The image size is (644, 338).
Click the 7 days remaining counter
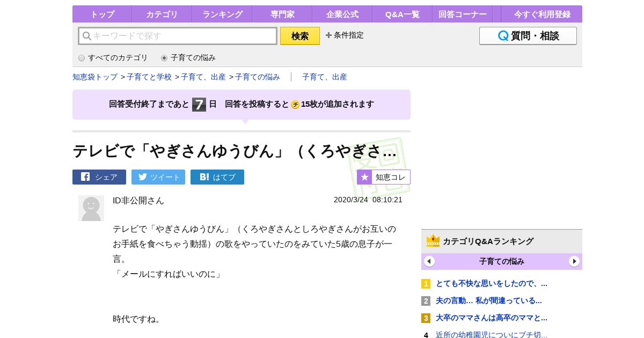point(199,105)
